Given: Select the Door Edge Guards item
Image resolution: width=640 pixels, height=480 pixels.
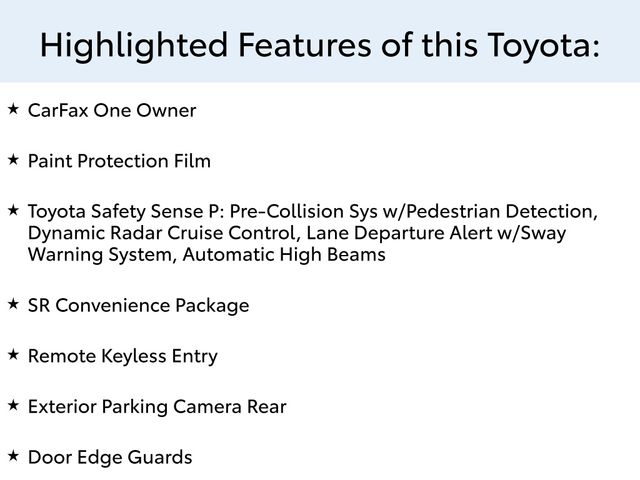Looking at the screenshot, I should tap(110, 458).
